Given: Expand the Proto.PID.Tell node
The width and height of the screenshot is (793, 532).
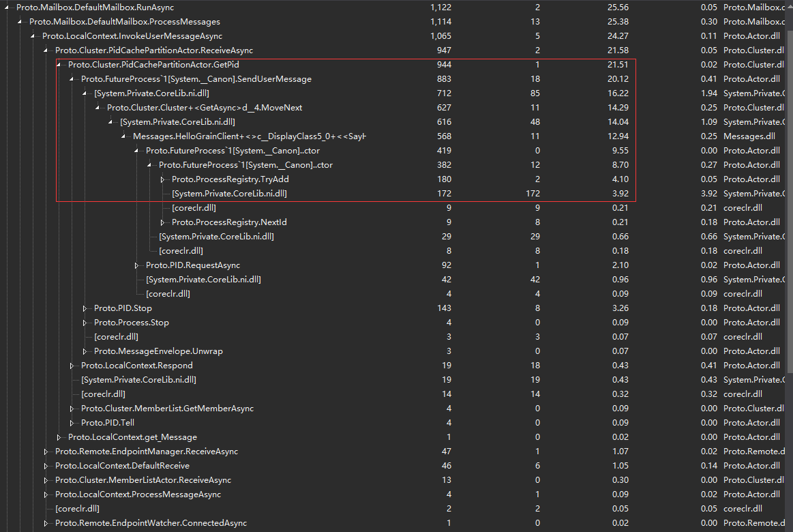Looking at the screenshot, I should 71,422.
